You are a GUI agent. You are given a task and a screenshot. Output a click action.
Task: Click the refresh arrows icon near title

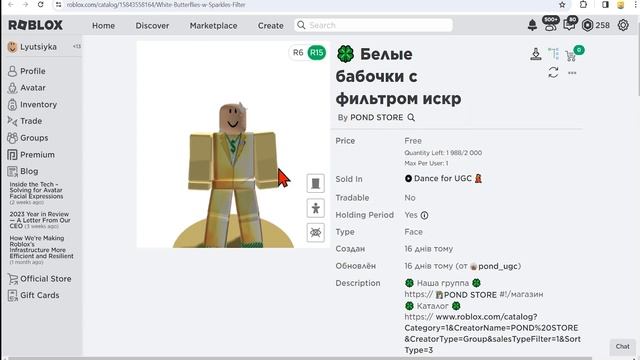tap(553, 73)
